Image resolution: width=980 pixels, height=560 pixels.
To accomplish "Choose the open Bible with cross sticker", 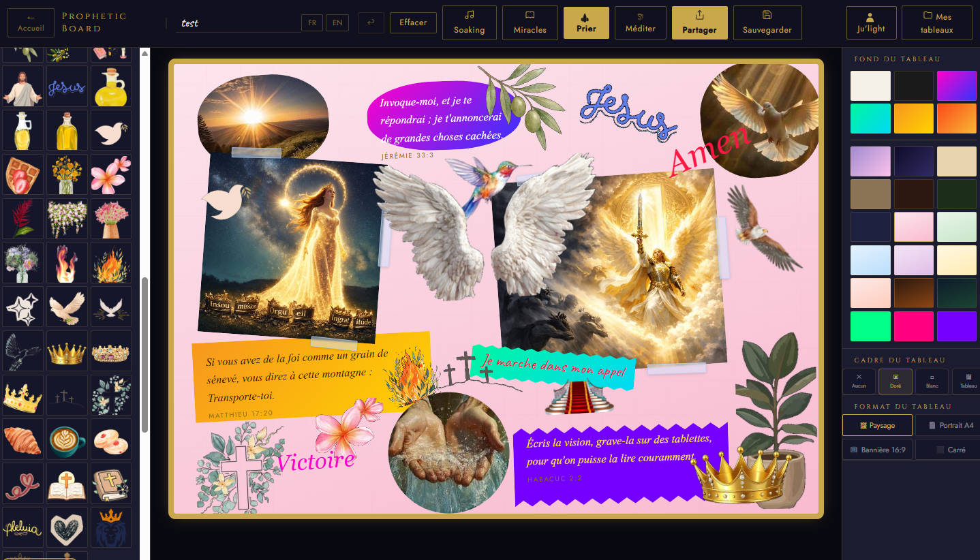I will tap(67, 484).
